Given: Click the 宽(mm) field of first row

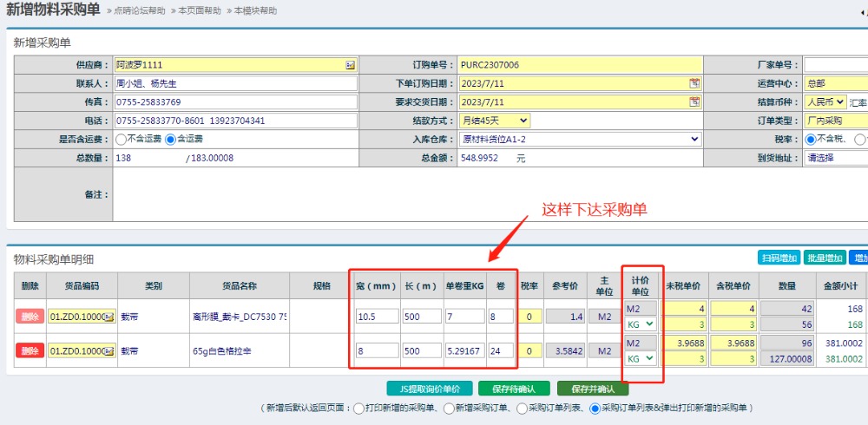Looking at the screenshot, I should tap(376, 317).
